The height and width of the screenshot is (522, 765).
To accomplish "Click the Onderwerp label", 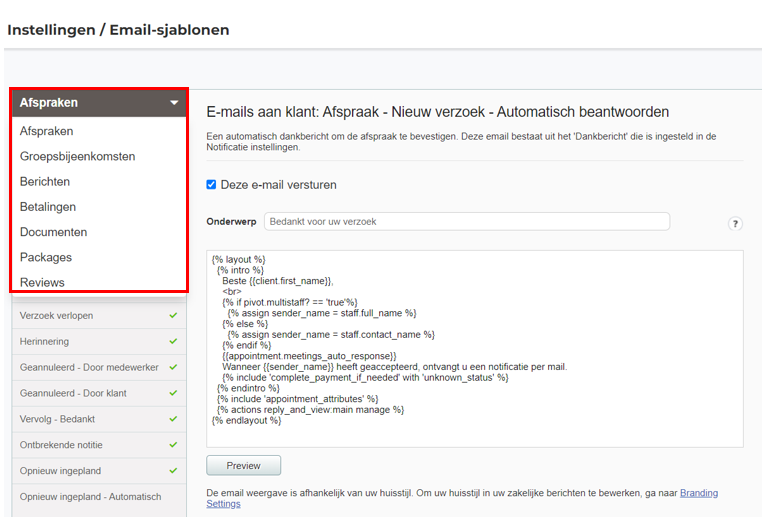I will 231,221.
